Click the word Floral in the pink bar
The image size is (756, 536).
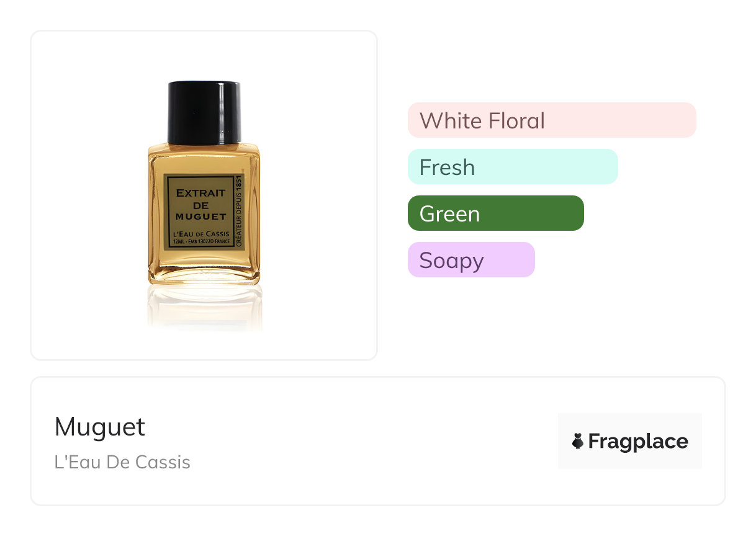click(516, 120)
